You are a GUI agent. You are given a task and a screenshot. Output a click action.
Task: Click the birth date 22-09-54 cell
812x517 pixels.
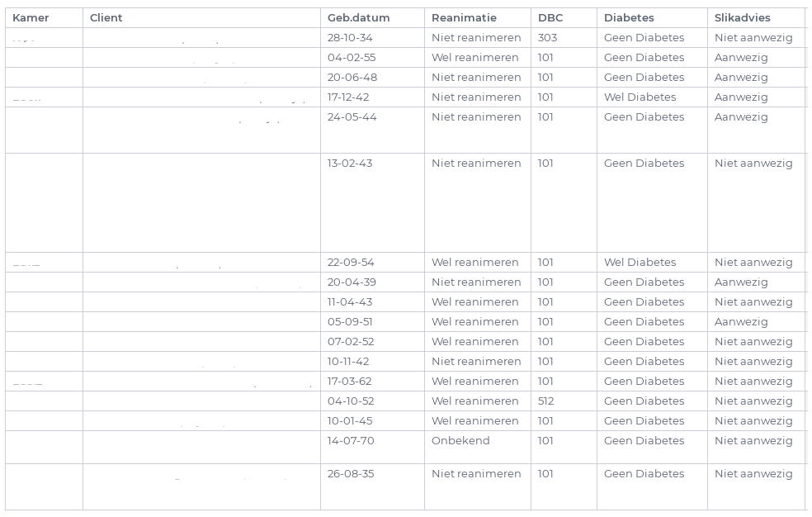click(351, 263)
